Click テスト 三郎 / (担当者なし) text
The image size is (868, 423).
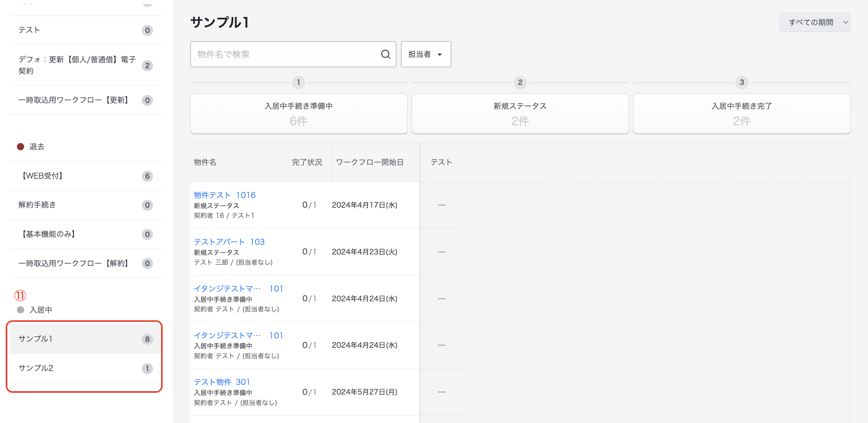(233, 262)
